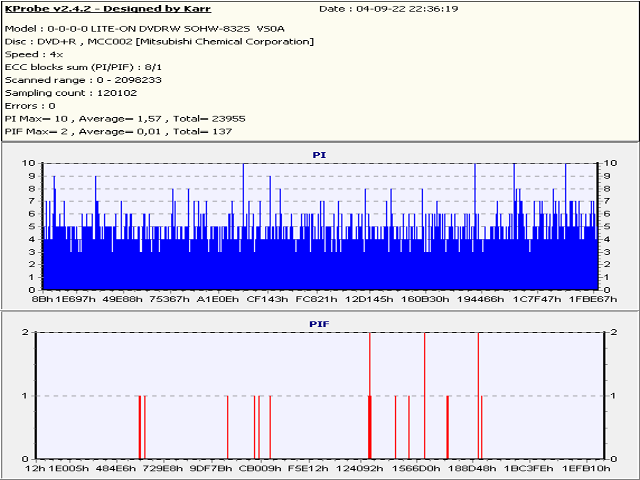The image size is (640, 480).
Task: Click the PIF chart title
Action: [320, 324]
